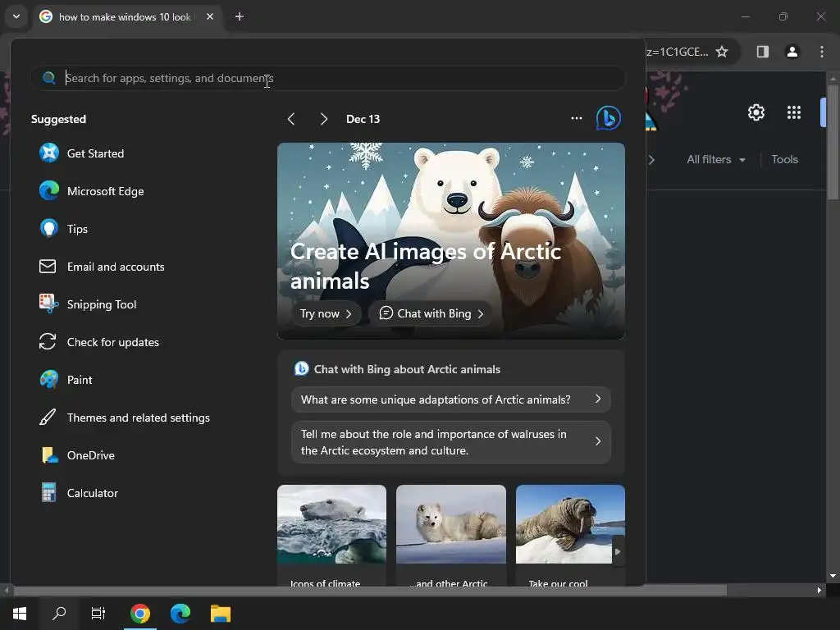Open Chrome profile avatar menu
This screenshot has height=630, width=840.
pyautogui.click(x=792, y=52)
